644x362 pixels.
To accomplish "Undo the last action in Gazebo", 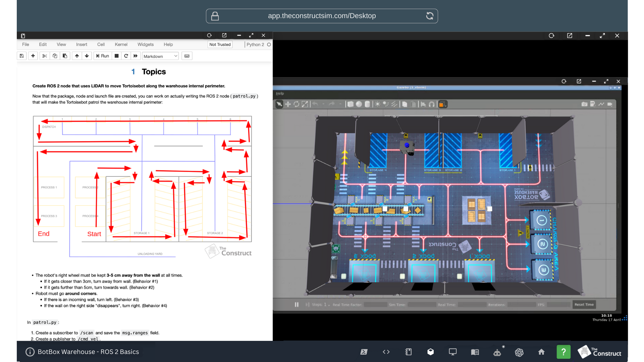I will point(315,104).
